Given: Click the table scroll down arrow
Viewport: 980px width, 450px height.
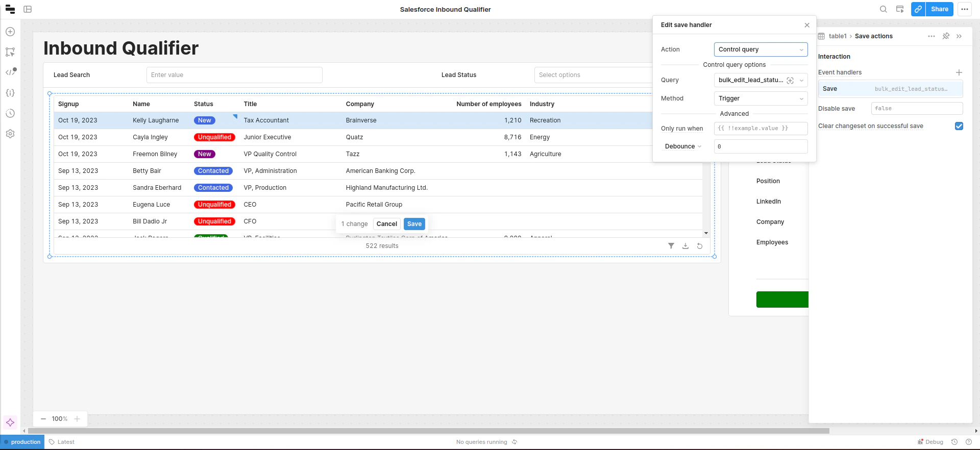Looking at the screenshot, I should (706, 233).
